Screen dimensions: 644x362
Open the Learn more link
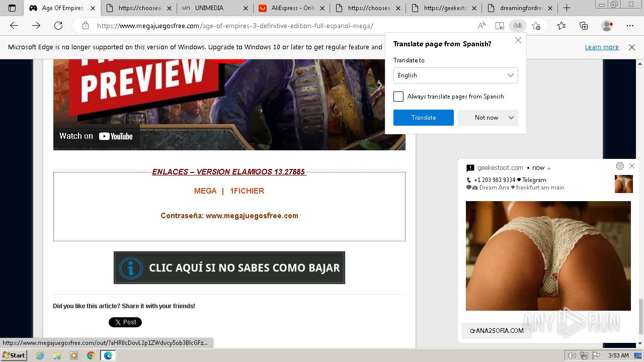pyautogui.click(x=602, y=47)
